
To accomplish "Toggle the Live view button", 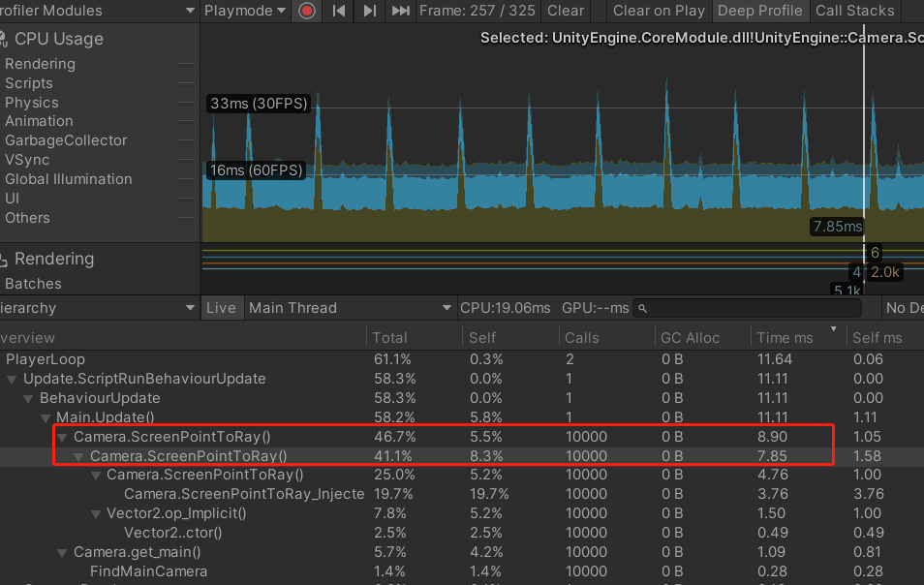I will 222,307.
